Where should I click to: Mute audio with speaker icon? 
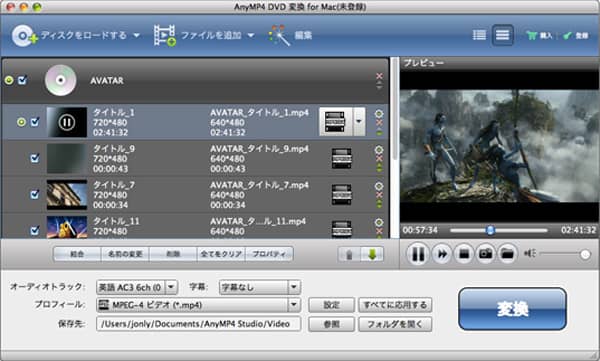click(530, 253)
